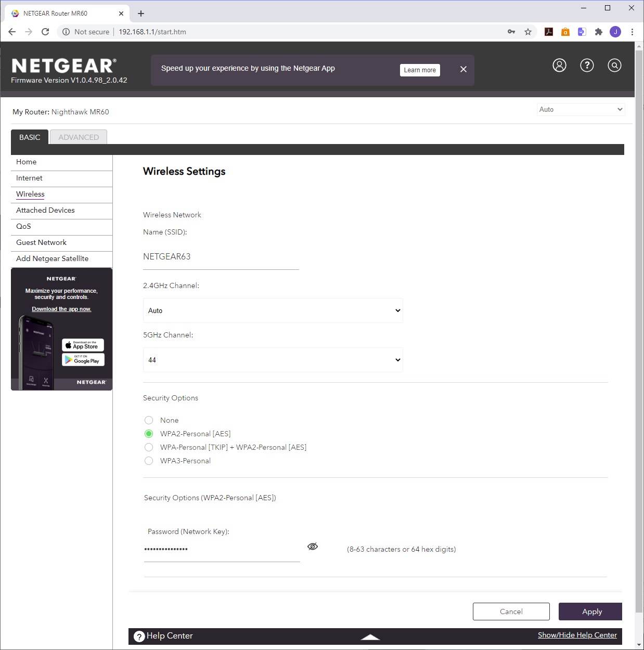Open the purple extension icon beside Amazon
The image size is (644, 650).
[x=582, y=32]
